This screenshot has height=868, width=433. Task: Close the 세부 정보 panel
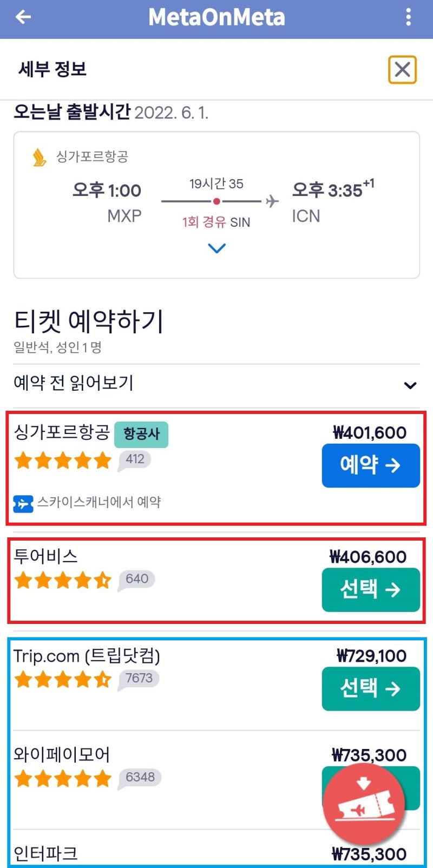coord(402,70)
